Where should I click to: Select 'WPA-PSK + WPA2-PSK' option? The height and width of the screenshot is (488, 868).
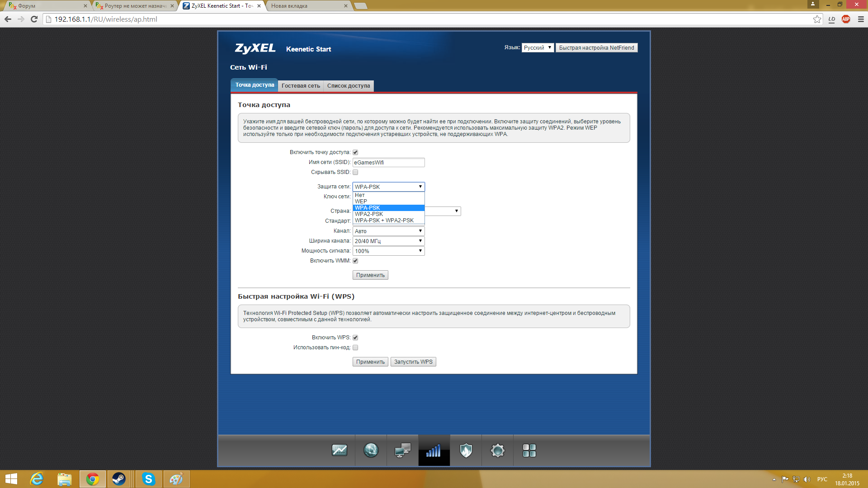click(x=388, y=221)
